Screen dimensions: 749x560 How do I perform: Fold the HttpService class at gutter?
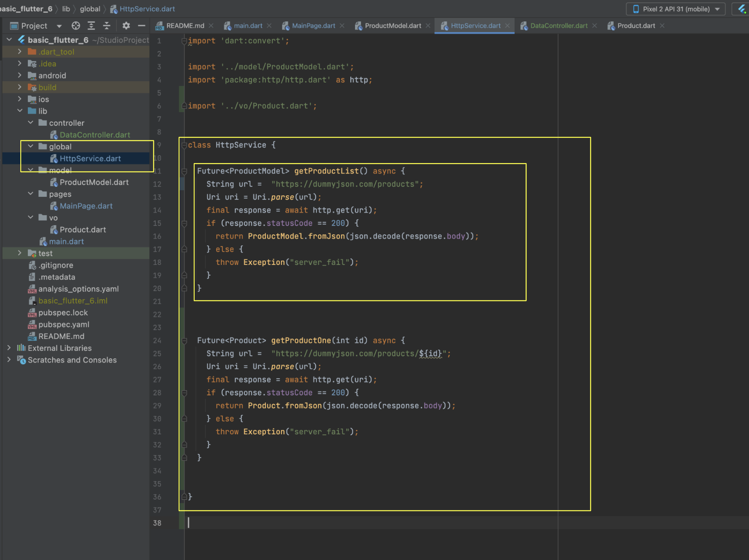(x=184, y=145)
